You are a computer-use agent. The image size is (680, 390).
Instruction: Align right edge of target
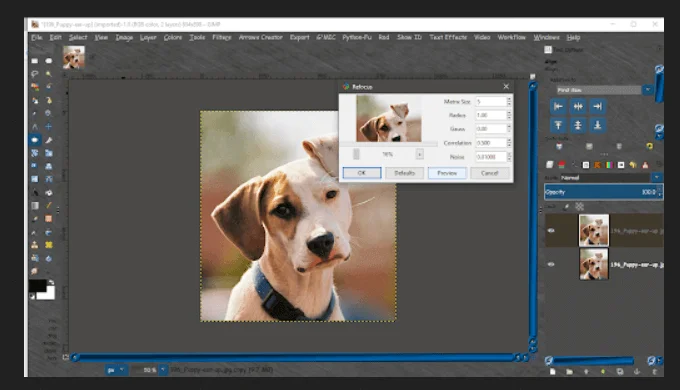coord(598,106)
